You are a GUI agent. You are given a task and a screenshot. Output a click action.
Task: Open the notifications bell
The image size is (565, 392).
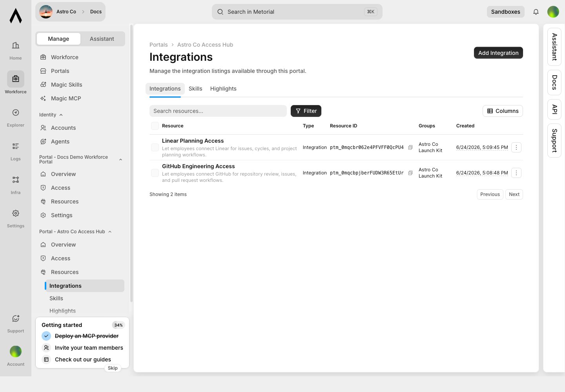tap(536, 12)
